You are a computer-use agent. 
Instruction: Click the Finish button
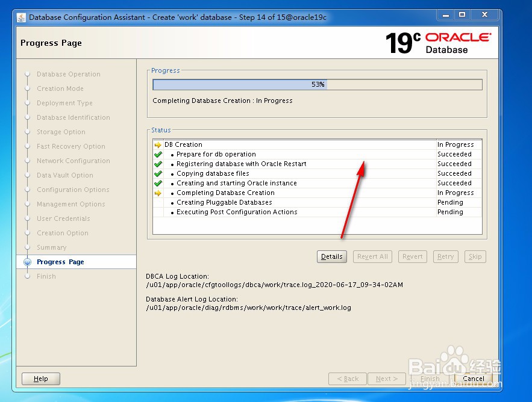(x=430, y=379)
